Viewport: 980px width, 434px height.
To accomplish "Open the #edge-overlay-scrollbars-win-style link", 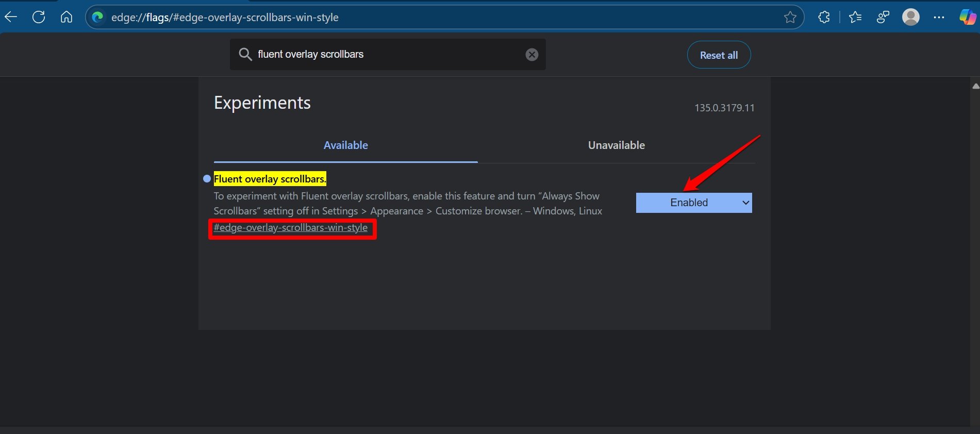I will click(291, 227).
